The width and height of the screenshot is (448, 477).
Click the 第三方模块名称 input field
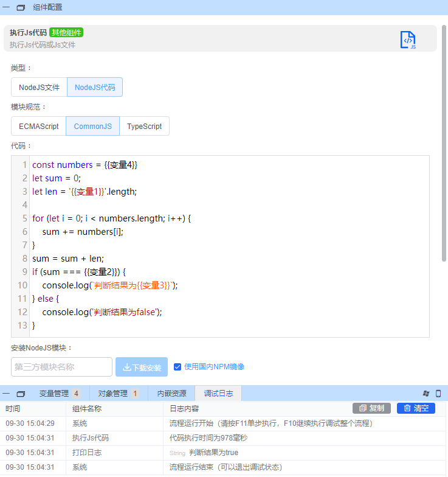(61, 367)
